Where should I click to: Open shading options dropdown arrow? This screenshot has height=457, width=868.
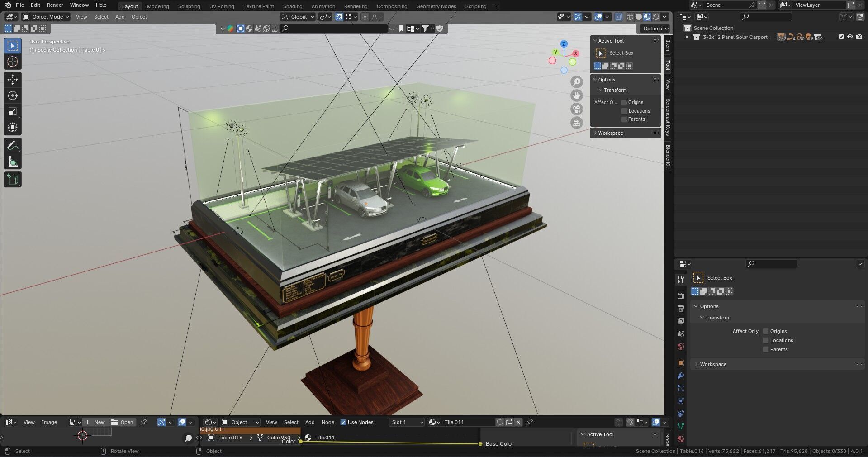(664, 17)
